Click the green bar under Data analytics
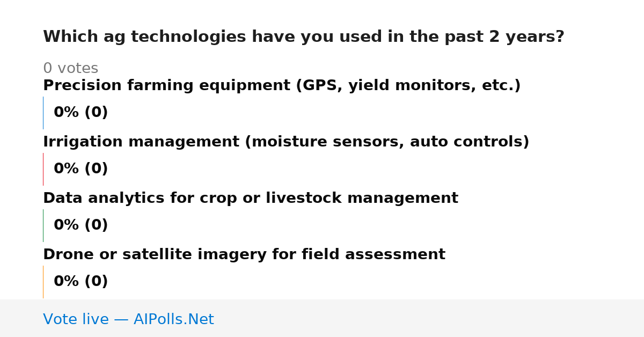 coord(43,225)
